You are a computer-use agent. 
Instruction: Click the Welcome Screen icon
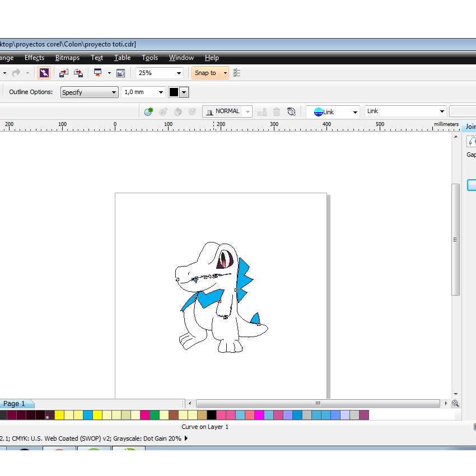[120, 73]
